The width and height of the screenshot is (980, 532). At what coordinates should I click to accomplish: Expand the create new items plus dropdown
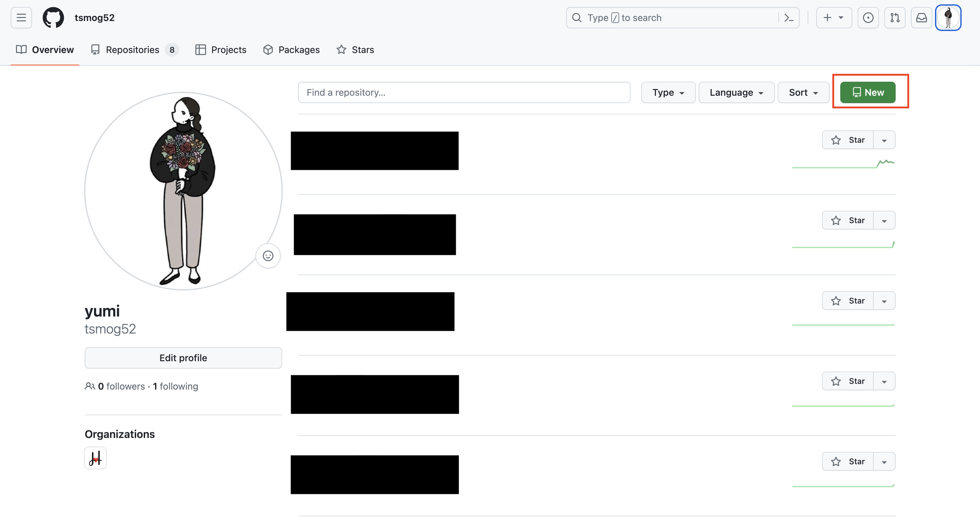tap(834, 17)
